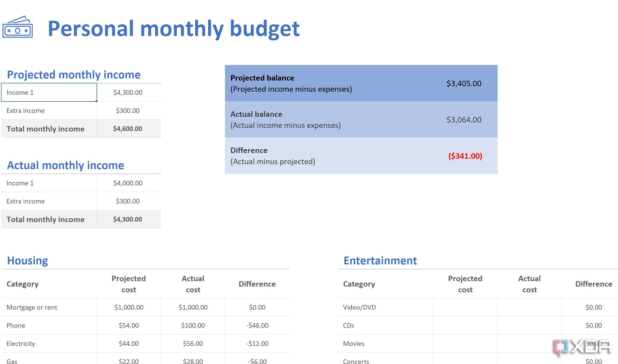Select the Phone row label
The width and height of the screenshot is (618, 364).
pyautogui.click(x=16, y=325)
